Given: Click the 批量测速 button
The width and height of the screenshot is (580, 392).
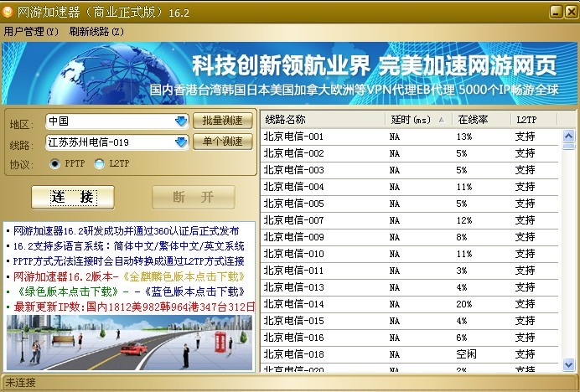Looking at the screenshot, I should click(x=223, y=120).
